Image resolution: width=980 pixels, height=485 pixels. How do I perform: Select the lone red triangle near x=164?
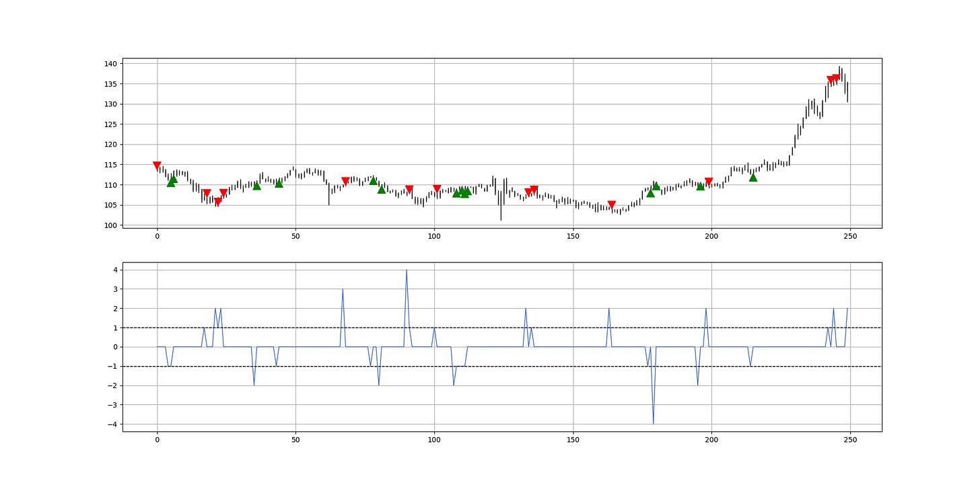point(611,204)
